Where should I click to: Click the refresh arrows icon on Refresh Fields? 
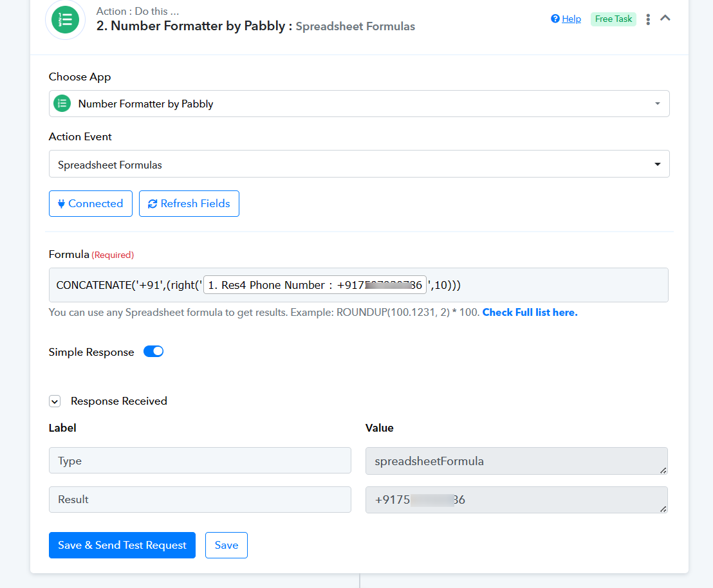click(x=153, y=204)
